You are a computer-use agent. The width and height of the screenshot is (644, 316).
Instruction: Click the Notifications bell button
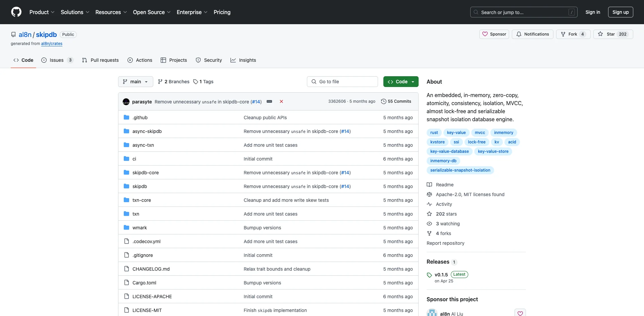point(533,34)
